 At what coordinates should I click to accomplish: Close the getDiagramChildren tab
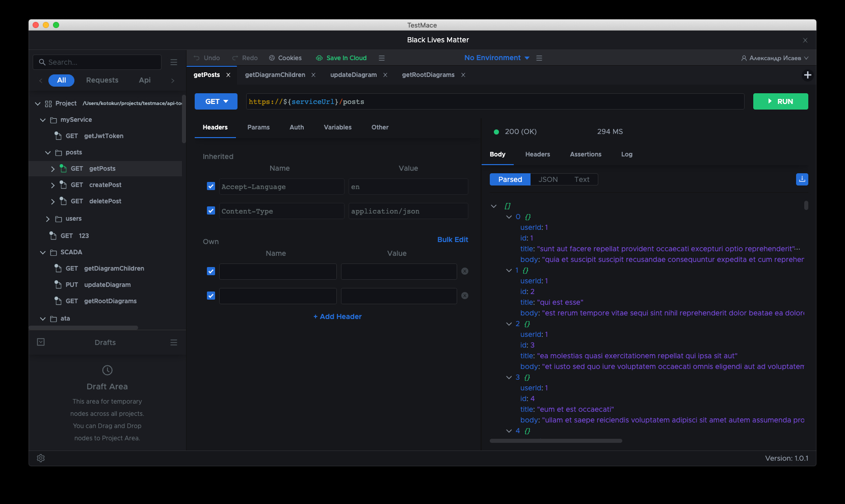[x=313, y=75]
